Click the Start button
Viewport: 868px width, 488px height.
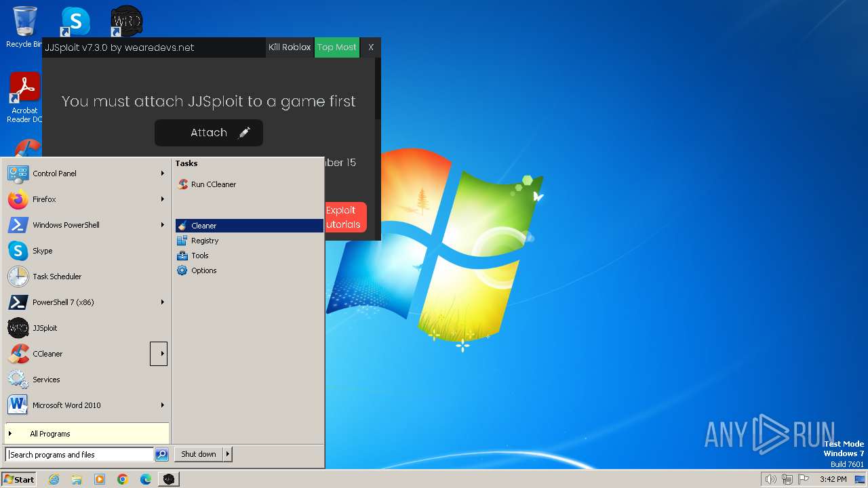(x=19, y=479)
